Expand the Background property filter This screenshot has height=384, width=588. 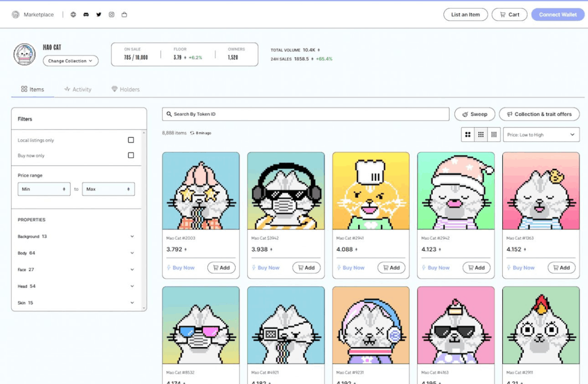click(76, 236)
